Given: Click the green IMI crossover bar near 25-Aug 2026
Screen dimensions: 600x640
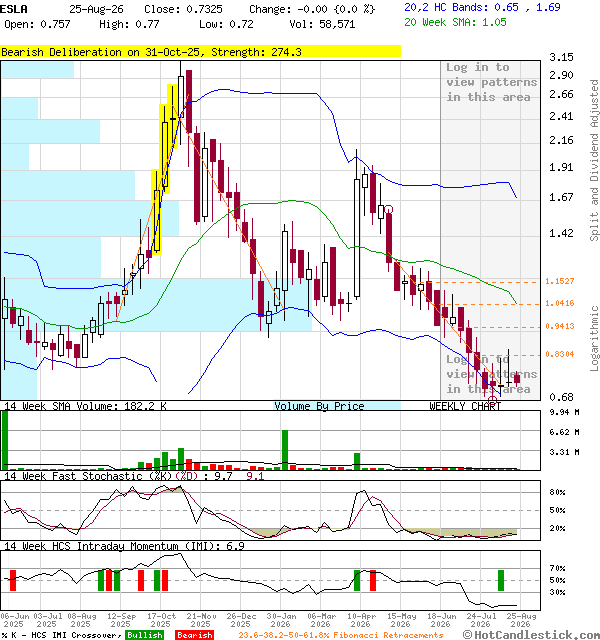Looking at the screenshot, I should pos(501,580).
